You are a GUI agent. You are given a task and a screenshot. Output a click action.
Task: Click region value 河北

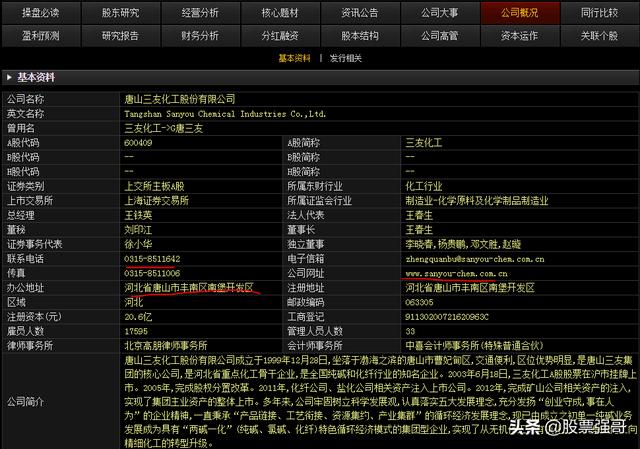click(133, 302)
